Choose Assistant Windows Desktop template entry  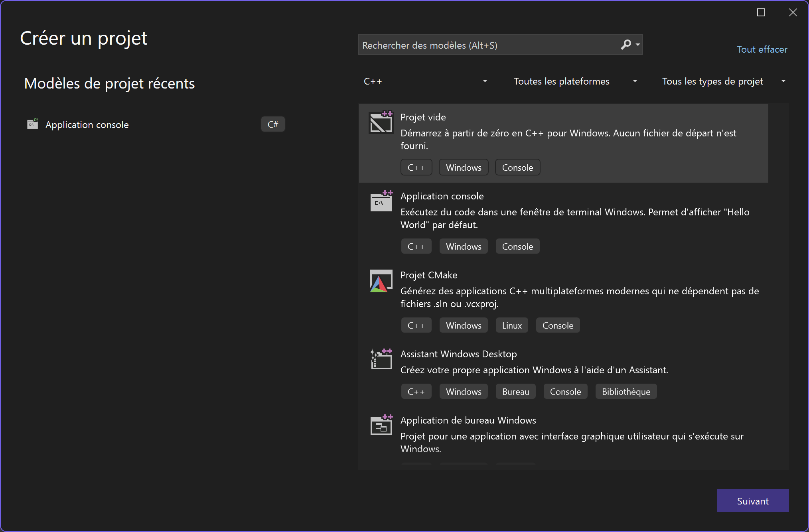[458, 354]
